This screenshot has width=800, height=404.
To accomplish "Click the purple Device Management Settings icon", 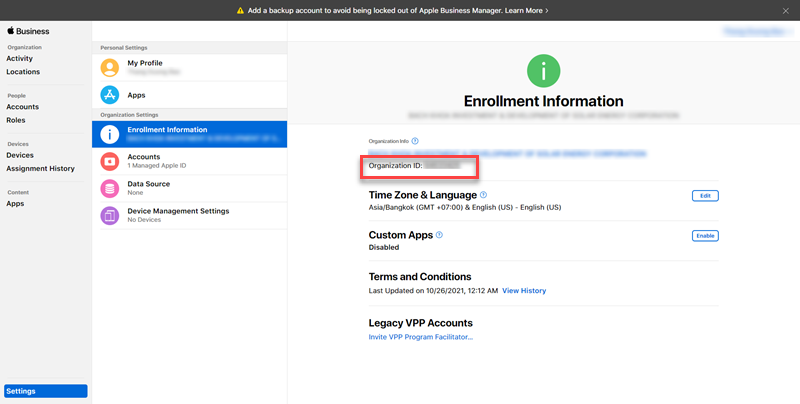I will click(x=110, y=215).
